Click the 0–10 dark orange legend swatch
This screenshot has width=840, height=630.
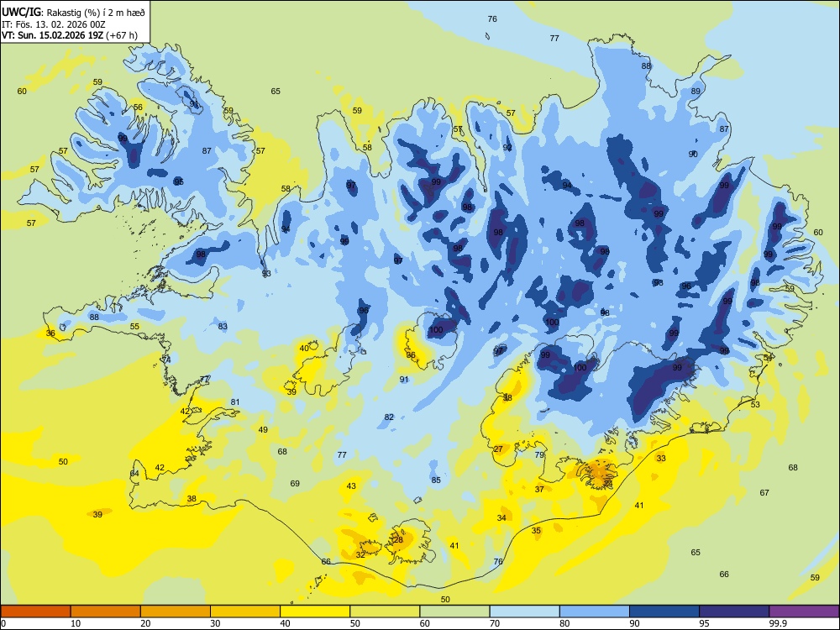click(35, 612)
